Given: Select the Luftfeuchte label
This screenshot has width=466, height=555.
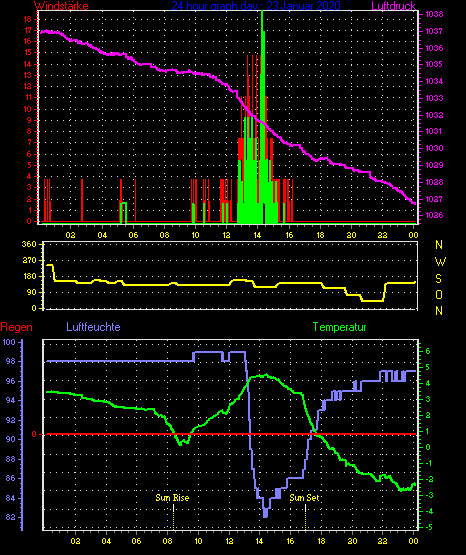Looking at the screenshot, I should [x=93, y=327].
